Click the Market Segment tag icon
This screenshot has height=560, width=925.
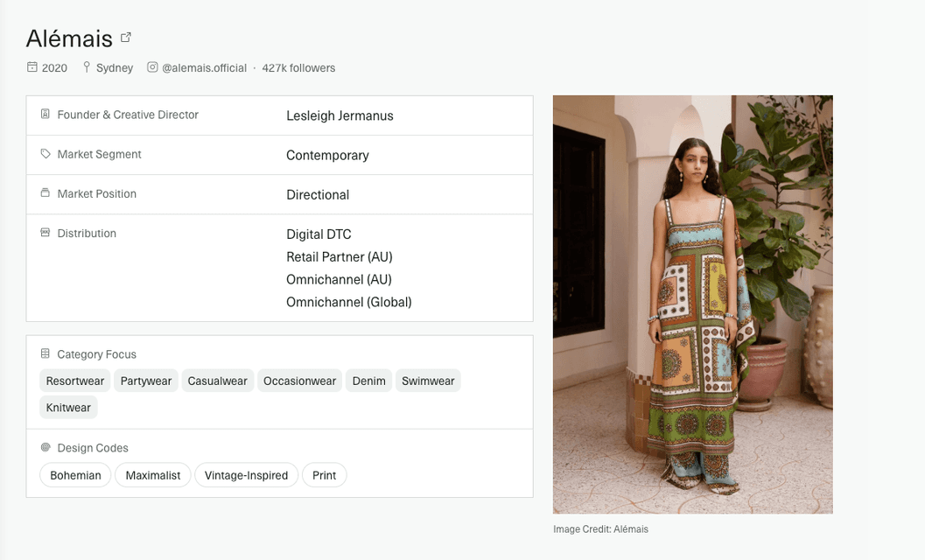point(46,154)
